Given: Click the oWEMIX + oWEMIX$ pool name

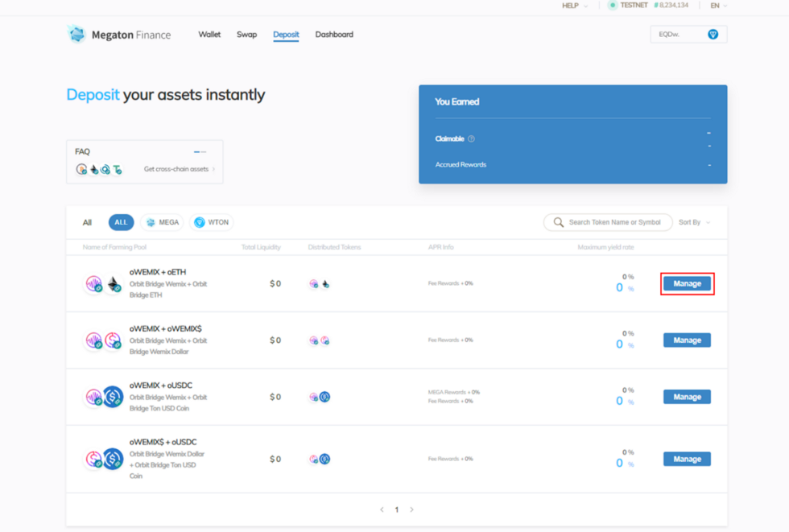Looking at the screenshot, I should point(166,329).
